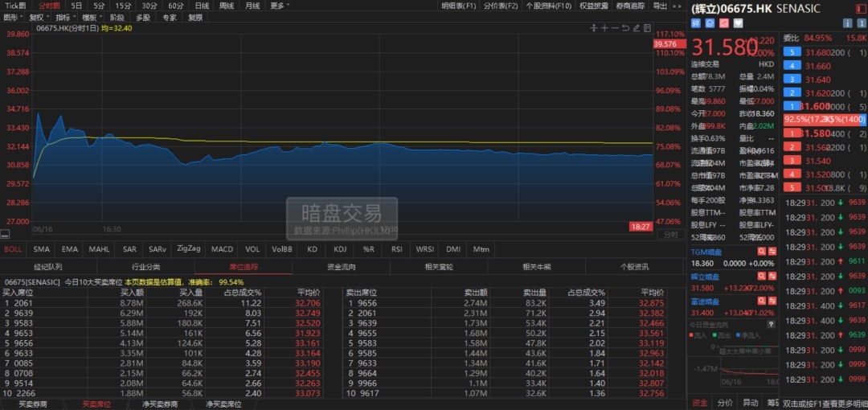The width and height of the screenshot is (868, 410).
Task: Collapse the indicator panel using minus box
Action: pos(5,235)
